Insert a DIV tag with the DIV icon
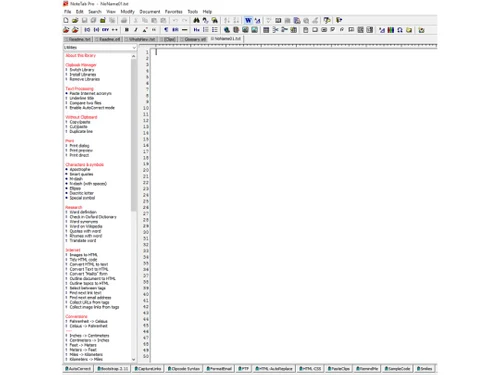 (x=105, y=30)
